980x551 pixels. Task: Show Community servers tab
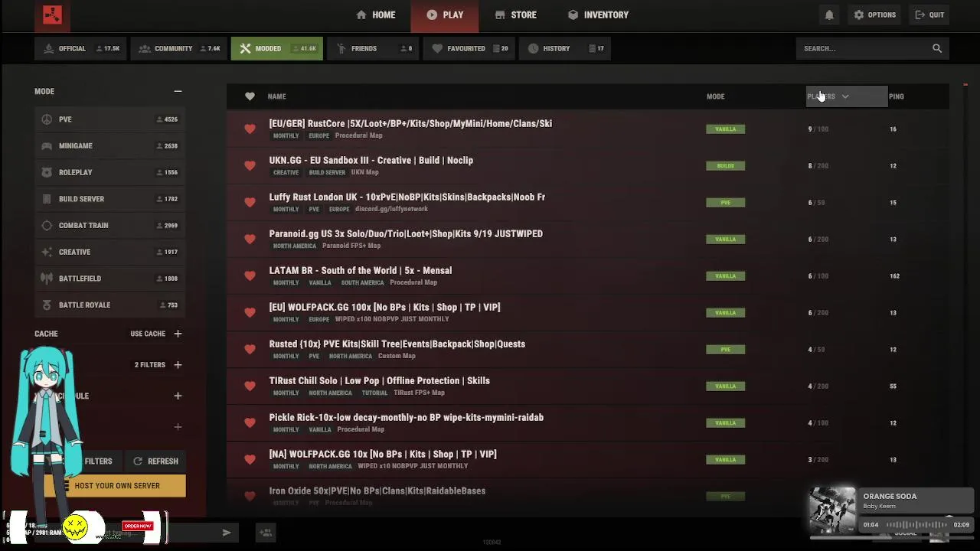click(x=179, y=48)
